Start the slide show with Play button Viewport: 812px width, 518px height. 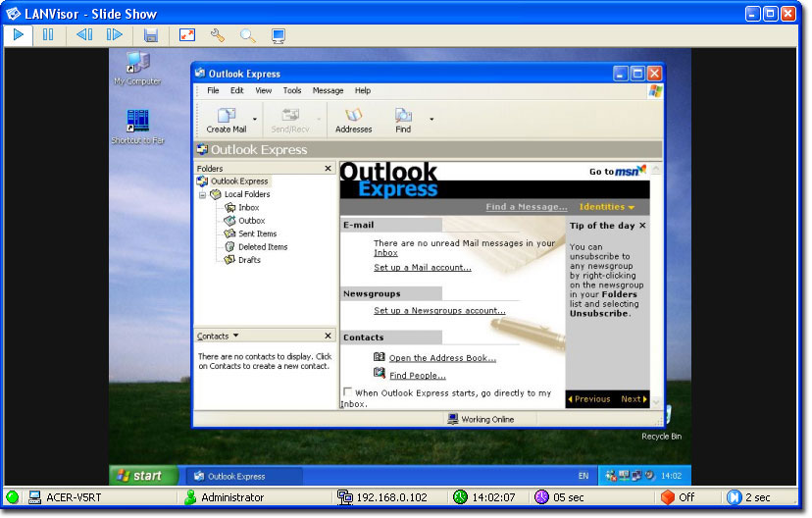pyautogui.click(x=19, y=34)
